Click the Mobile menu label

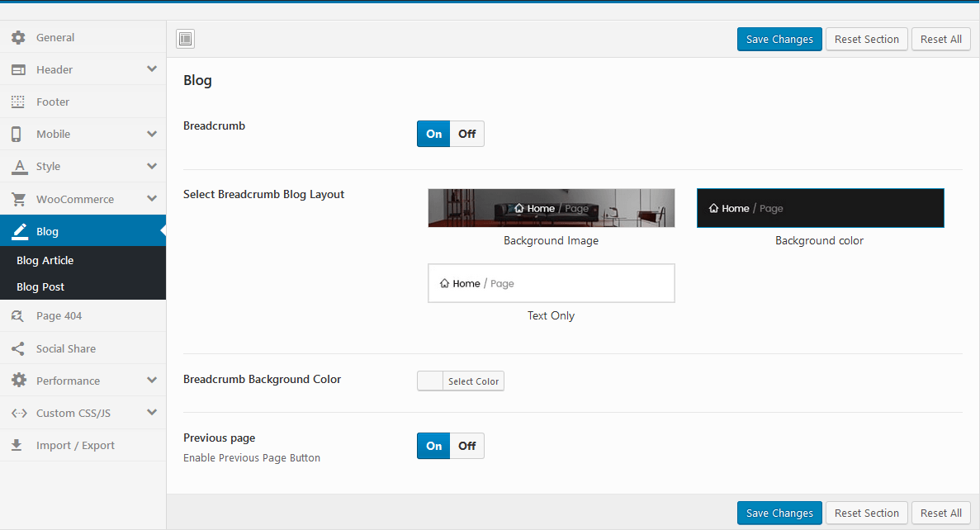[x=53, y=134]
